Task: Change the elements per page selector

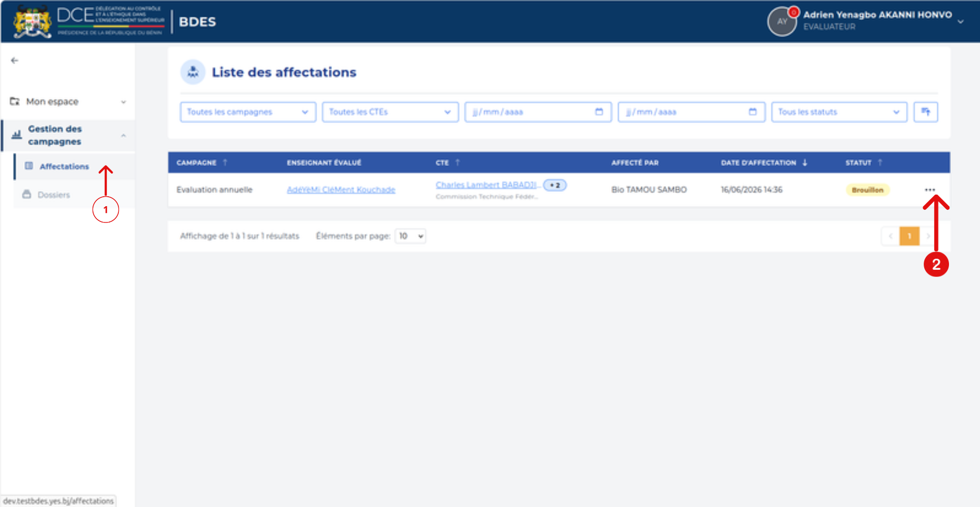Action: point(410,236)
